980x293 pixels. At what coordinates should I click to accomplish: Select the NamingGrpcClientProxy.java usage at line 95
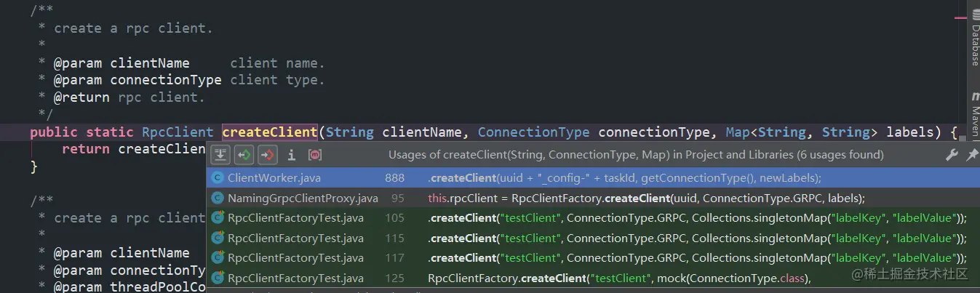click(593, 198)
